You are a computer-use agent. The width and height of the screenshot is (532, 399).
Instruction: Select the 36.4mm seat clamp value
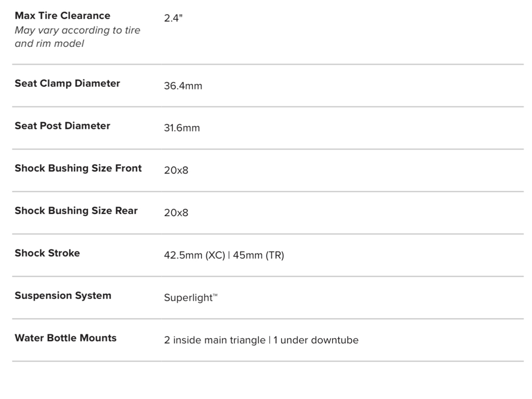click(183, 86)
